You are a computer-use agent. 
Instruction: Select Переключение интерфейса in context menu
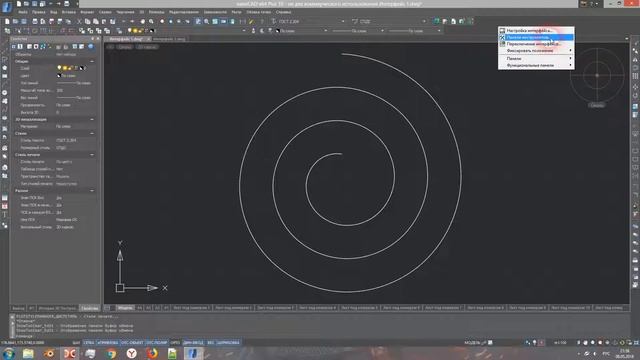536,44
